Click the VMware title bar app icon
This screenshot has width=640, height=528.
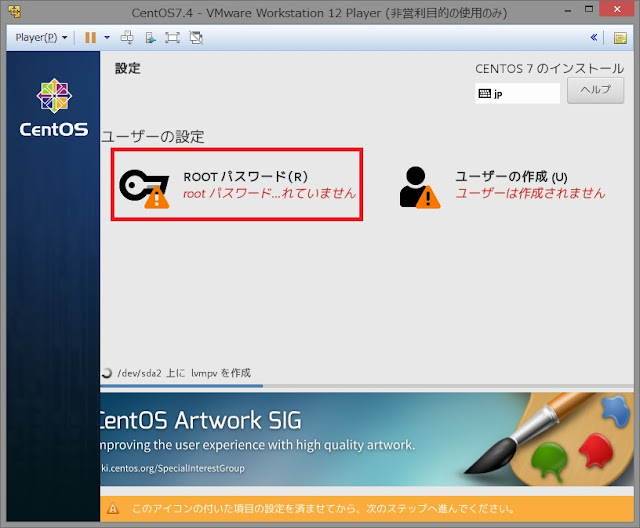click(x=15, y=11)
